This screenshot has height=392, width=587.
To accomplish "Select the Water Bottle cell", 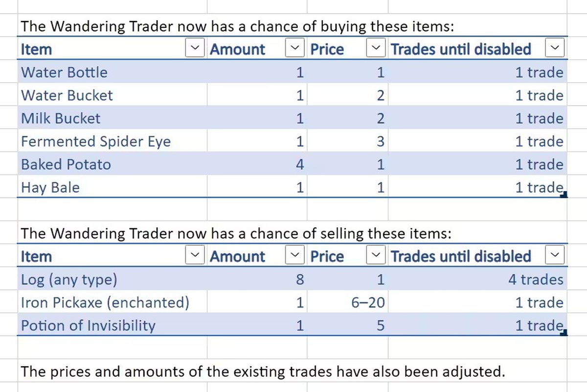I will click(x=64, y=72).
